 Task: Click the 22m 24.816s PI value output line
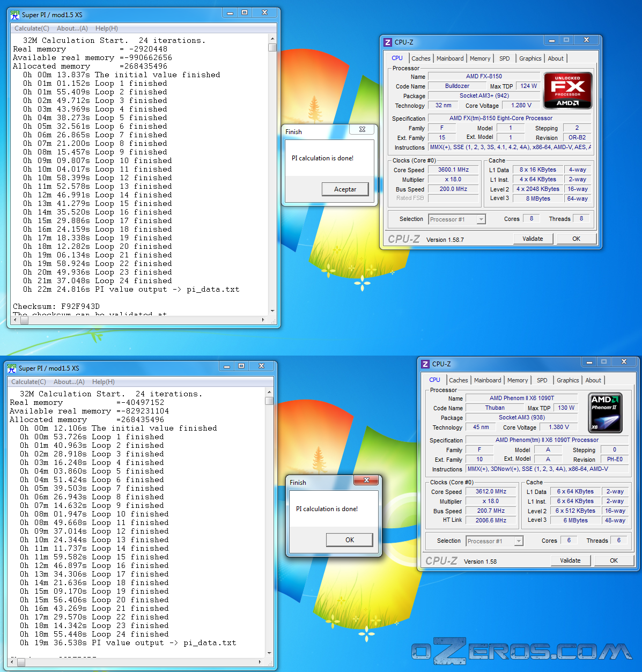click(131, 290)
